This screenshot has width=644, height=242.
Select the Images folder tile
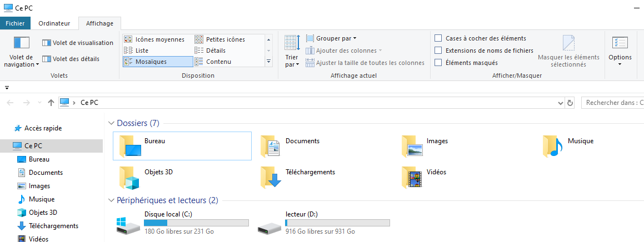[x=465, y=146]
